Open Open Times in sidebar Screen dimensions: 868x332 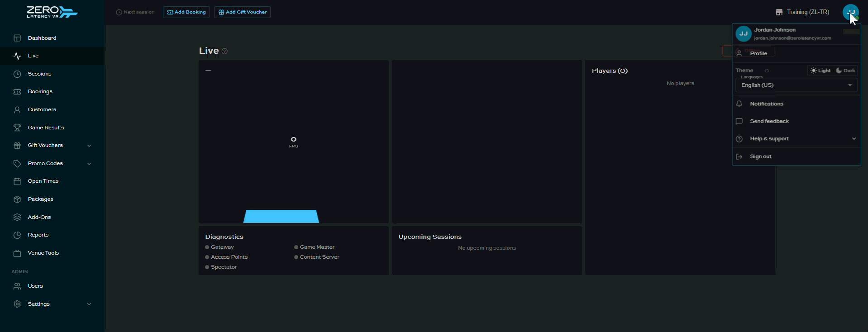pos(52,181)
